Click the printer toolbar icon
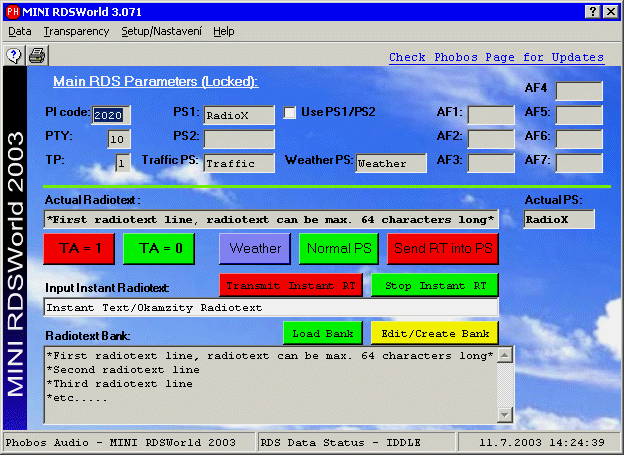Screen dimensions: 624x455 click(x=37, y=55)
